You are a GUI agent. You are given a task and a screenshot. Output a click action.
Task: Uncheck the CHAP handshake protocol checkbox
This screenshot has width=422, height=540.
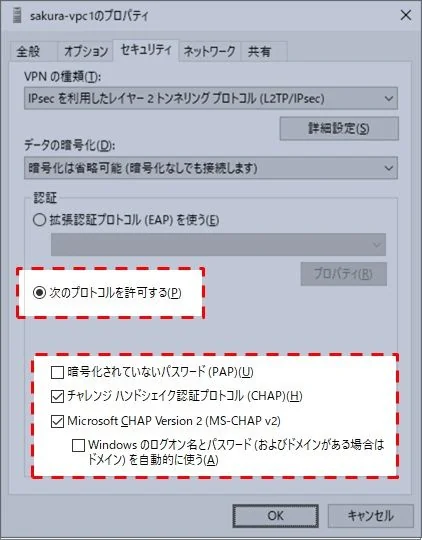click(x=57, y=396)
